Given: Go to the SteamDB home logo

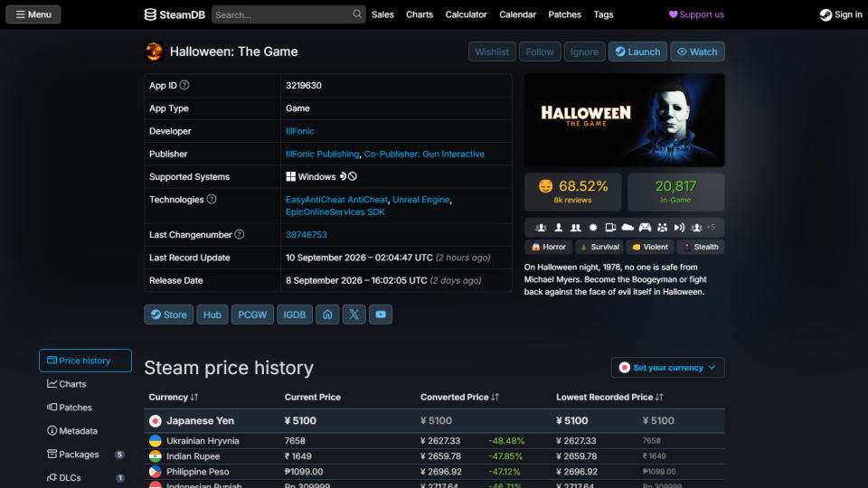Looking at the screenshot, I should click(x=175, y=14).
